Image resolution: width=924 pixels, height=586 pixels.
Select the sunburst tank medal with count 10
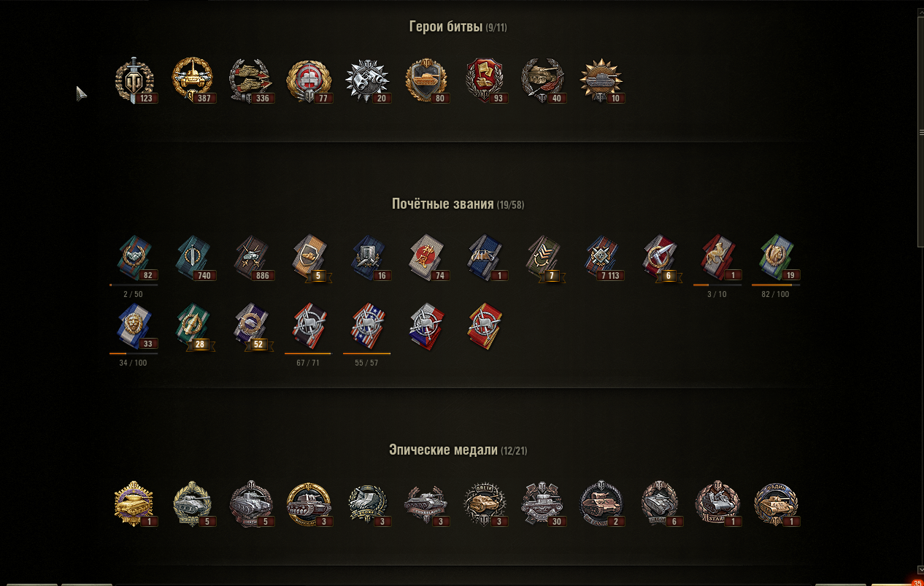pyautogui.click(x=602, y=80)
